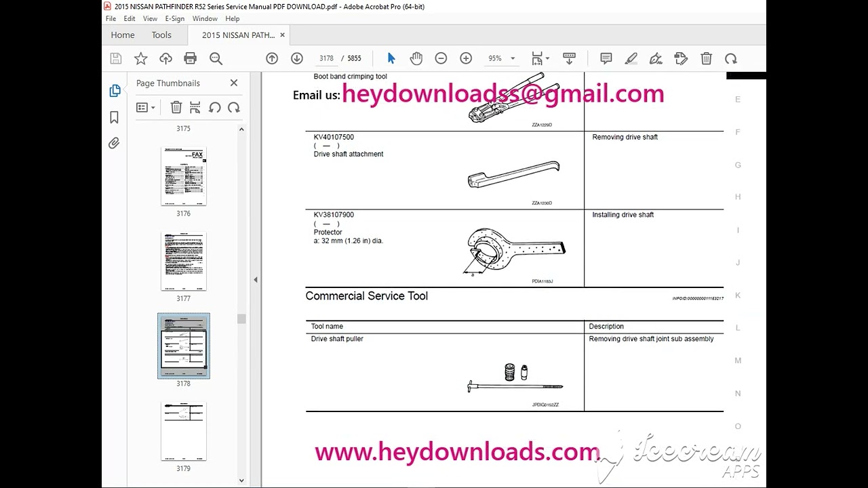
Task: Select page 3178 thumbnail
Action: pyautogui.click(x=184, y=346)
